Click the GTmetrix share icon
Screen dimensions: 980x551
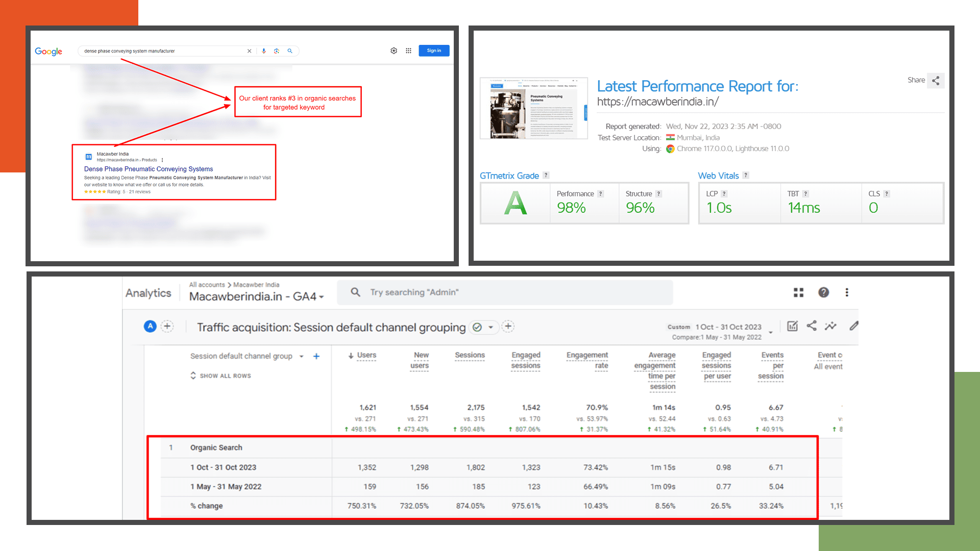tap(936, 80)
